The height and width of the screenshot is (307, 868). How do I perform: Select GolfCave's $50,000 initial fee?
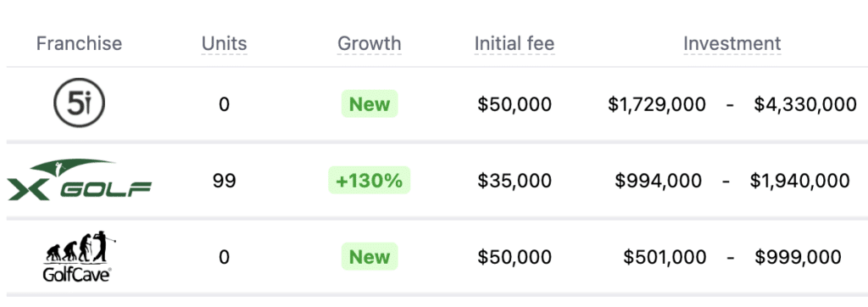[515, 257]
